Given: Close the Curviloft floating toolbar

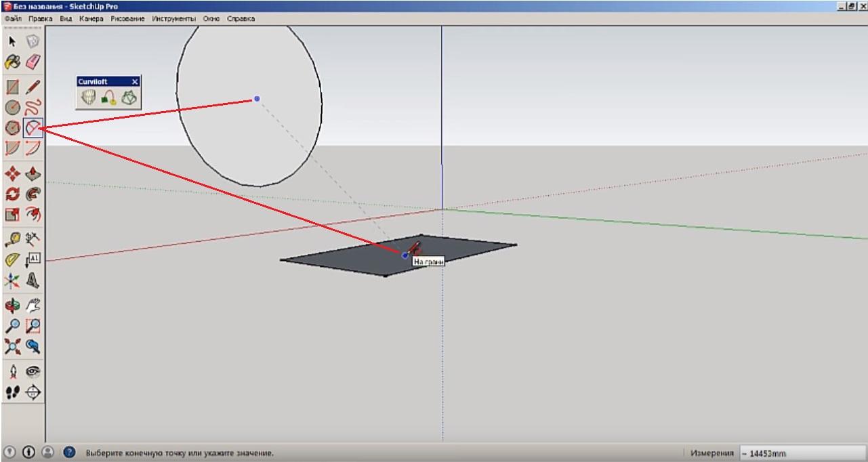Looking at the screenshot, I should [134, 81].
